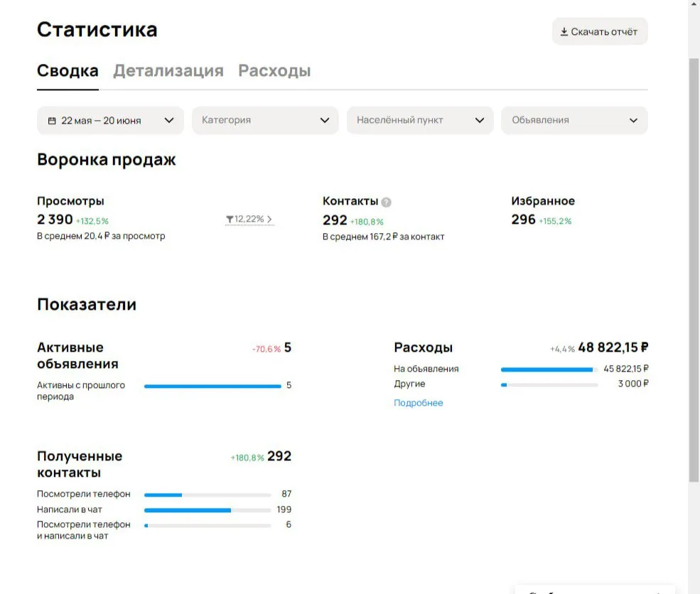
Task: Click the +4,4% change next to Расходы
Action: click(562, 349)
